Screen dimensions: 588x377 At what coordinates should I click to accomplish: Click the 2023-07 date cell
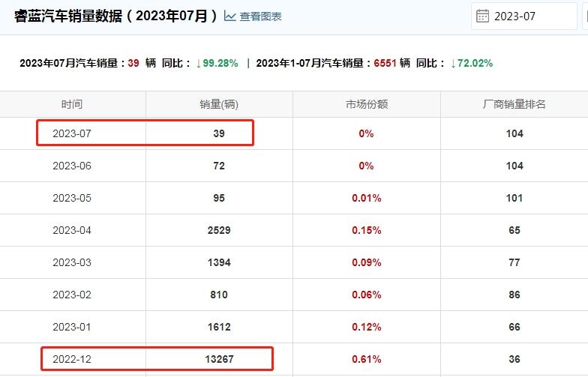[x=72, y=133]
